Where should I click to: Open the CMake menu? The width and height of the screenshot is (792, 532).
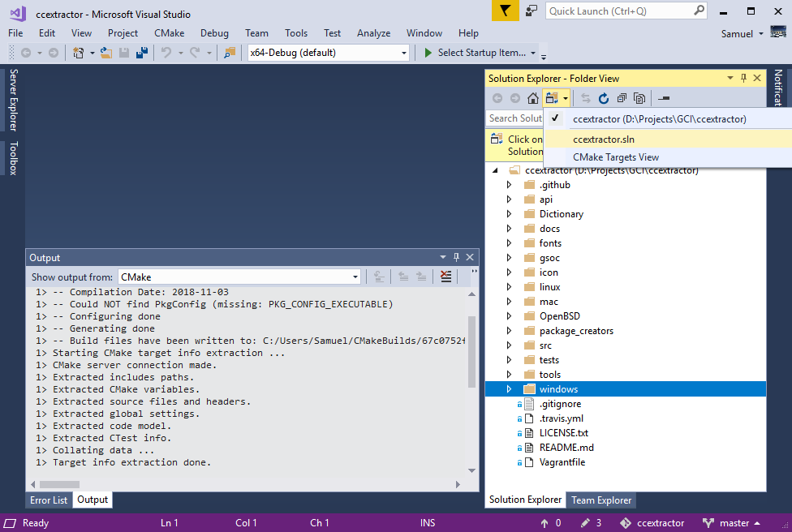point(170,32)
